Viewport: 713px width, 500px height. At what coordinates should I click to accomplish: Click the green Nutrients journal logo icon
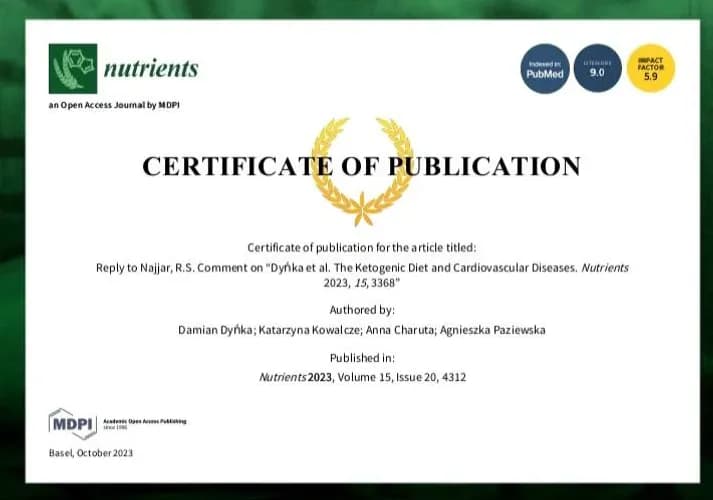(x=73, y=68)
